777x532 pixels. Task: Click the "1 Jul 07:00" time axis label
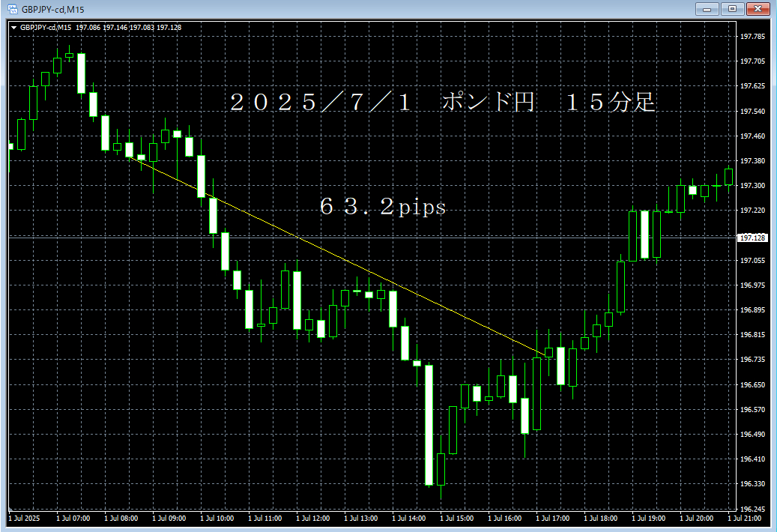coord(73,518)
